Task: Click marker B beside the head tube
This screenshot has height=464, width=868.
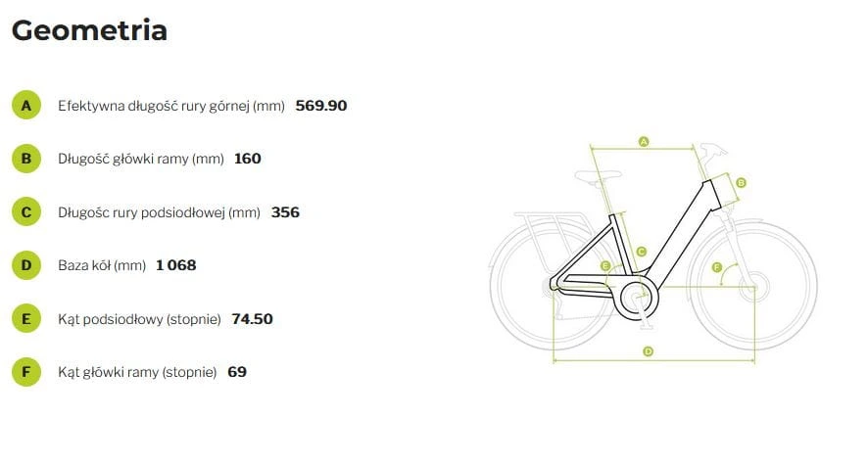Action: [x=741, y=183]
